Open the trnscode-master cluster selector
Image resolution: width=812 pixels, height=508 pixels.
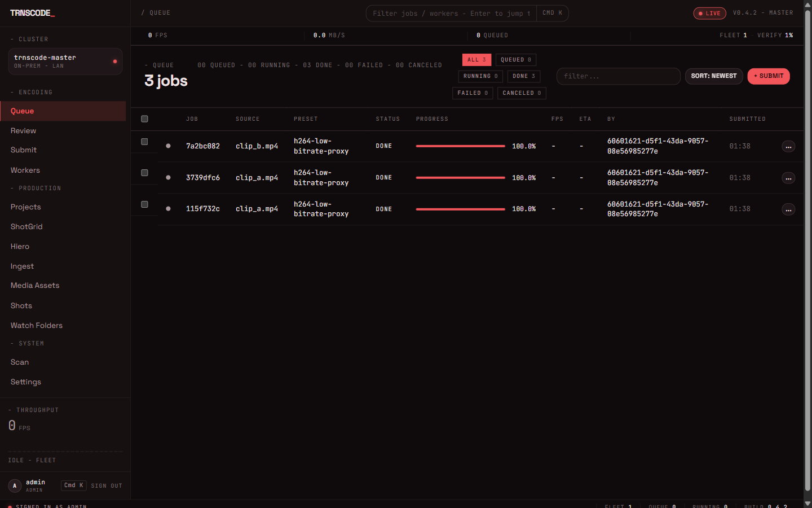tap(65, 62)
